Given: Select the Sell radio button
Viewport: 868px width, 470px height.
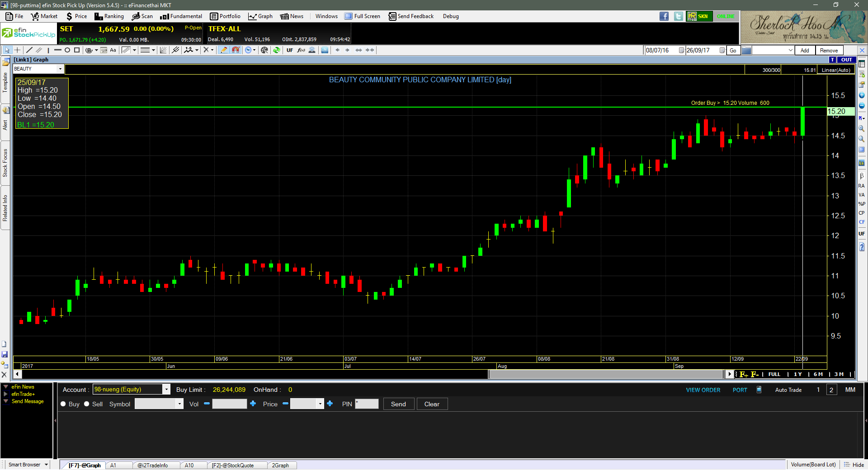Looking at the screenshot, I should click(87, 404).
